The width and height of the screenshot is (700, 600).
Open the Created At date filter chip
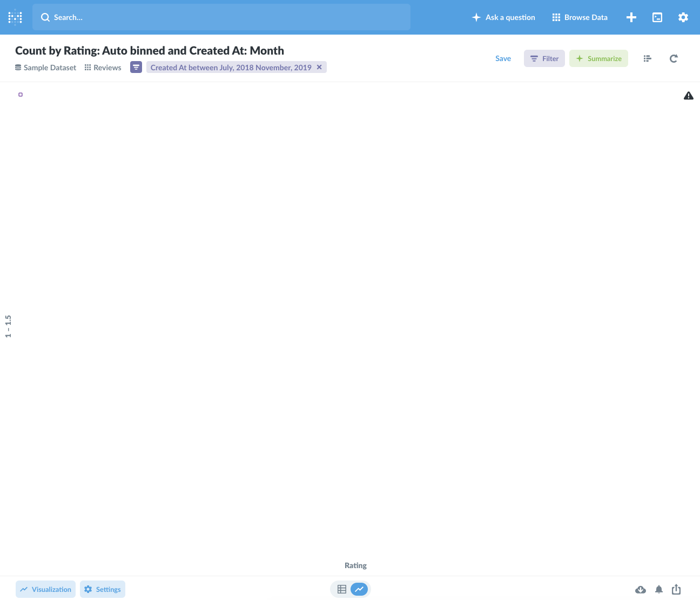[231, 67]
